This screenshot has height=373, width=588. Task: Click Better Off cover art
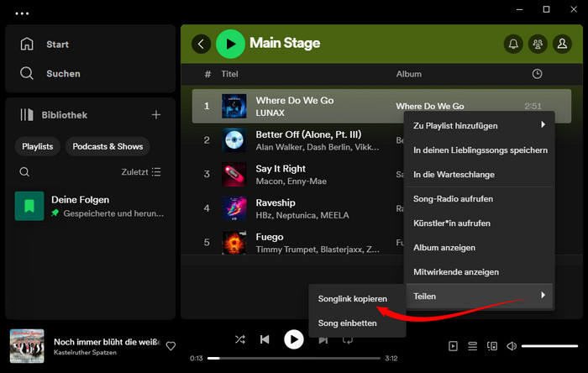click(234, 140)
